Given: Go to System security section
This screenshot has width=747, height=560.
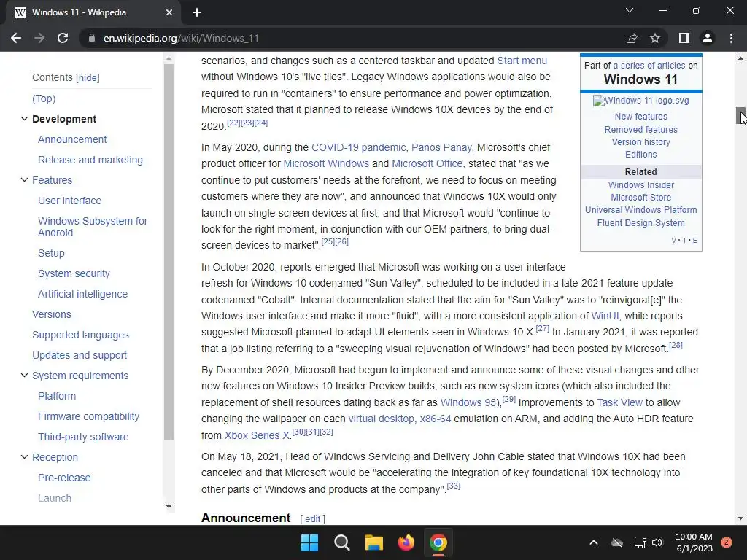Looking at the screenshot, I should point(74,274).
